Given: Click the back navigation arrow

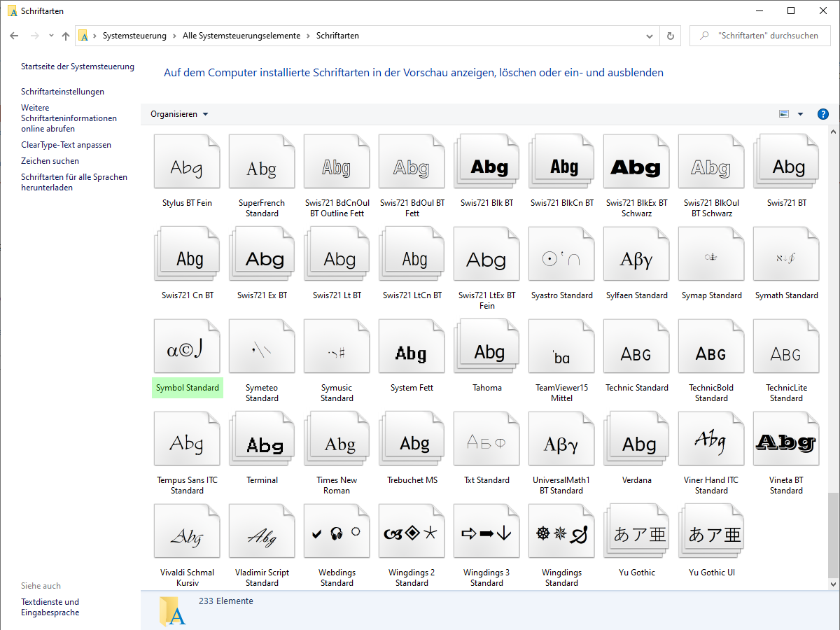Looking at the screenshot, I should coord(14,36).
